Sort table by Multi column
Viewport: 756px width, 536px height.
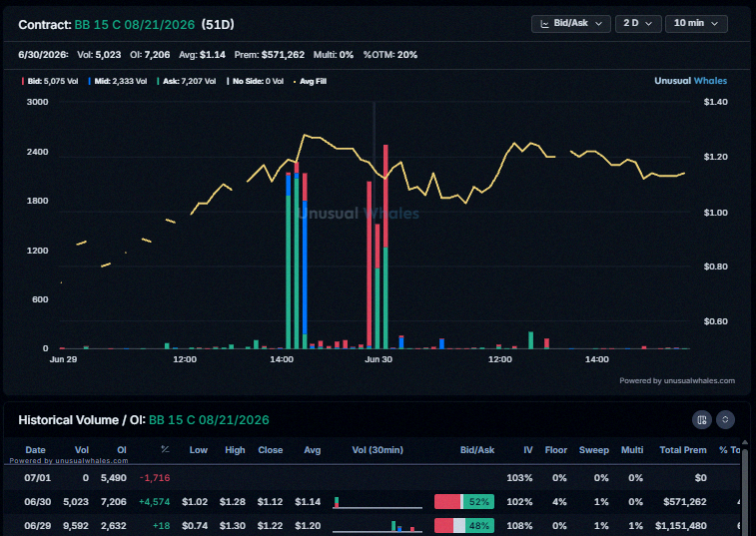pyautogui.click(x=631, y=450)
